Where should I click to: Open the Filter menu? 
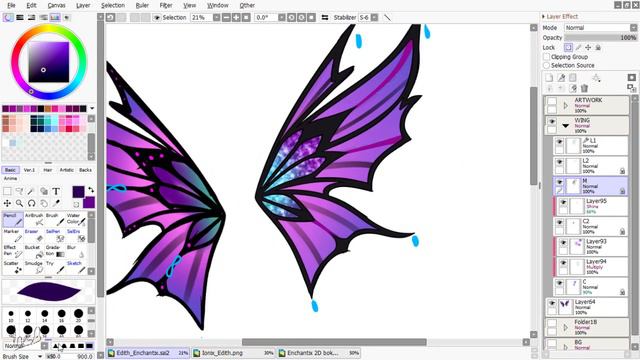tap(166, 5)
